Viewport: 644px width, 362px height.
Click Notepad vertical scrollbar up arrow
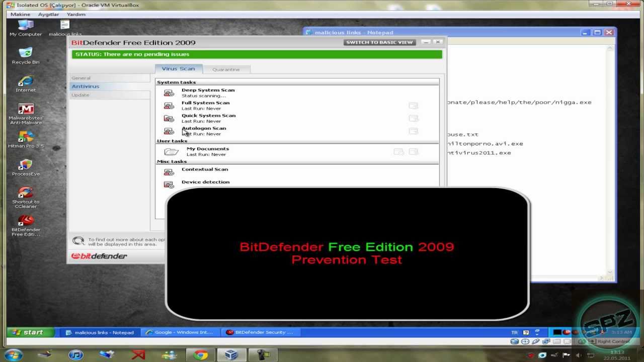tap(610, 48)
